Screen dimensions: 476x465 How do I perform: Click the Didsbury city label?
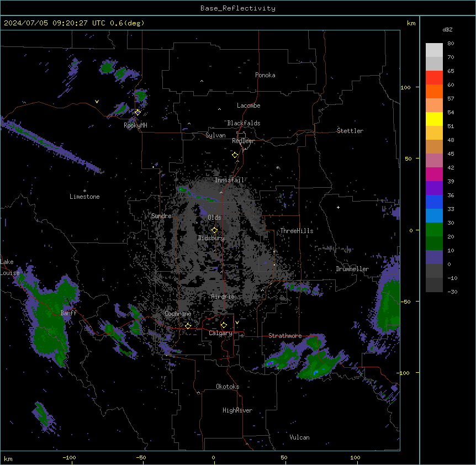click(x=211, y=238)
